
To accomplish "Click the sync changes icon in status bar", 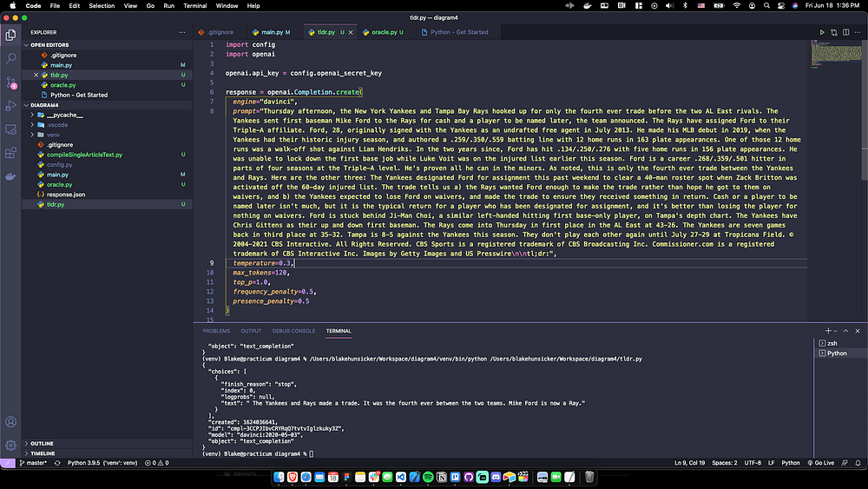I will [x=57, y=463].
